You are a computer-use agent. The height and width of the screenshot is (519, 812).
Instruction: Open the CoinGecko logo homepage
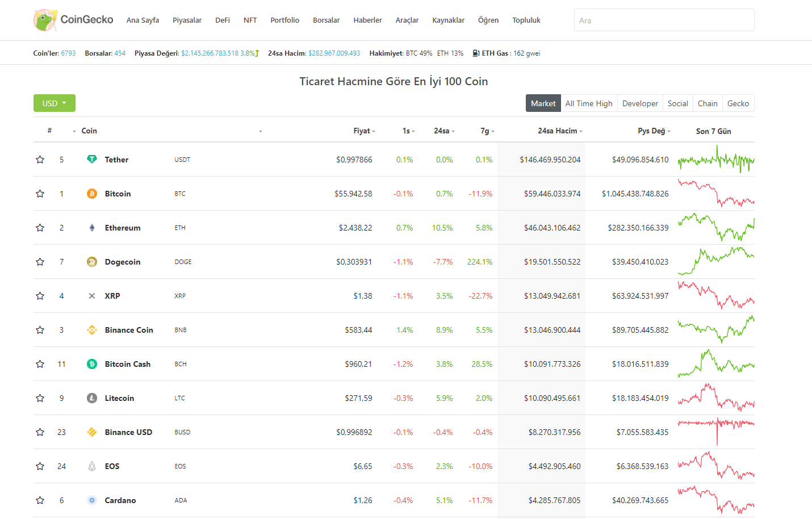(73, 20)
